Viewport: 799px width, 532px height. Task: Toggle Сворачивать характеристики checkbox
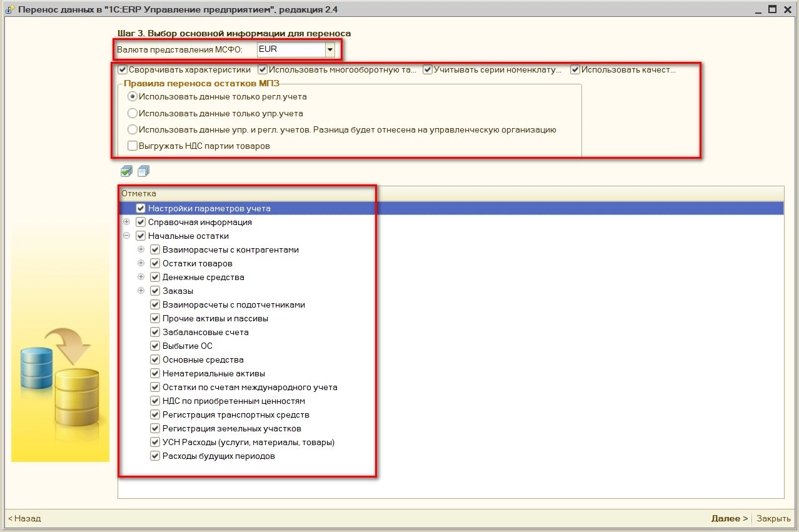pos(123,70)
